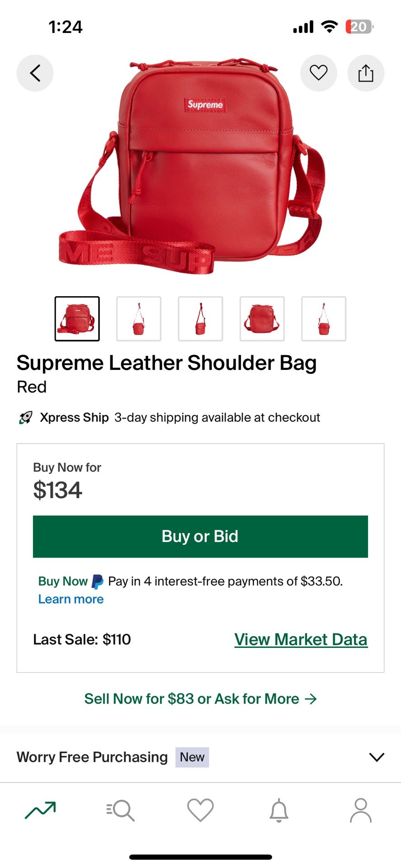This screenshot has width=401, height=868.
Task: Tap the back arrow button
Action: tap(35, 73)
